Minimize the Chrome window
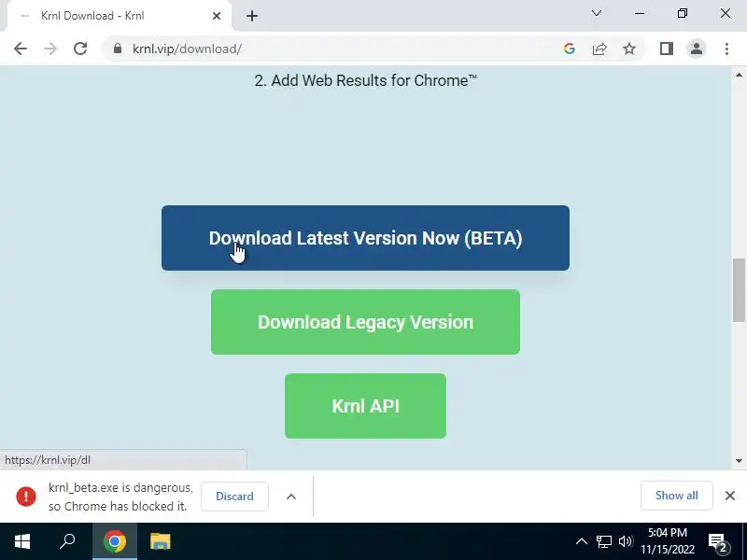 tap(640, 13)
